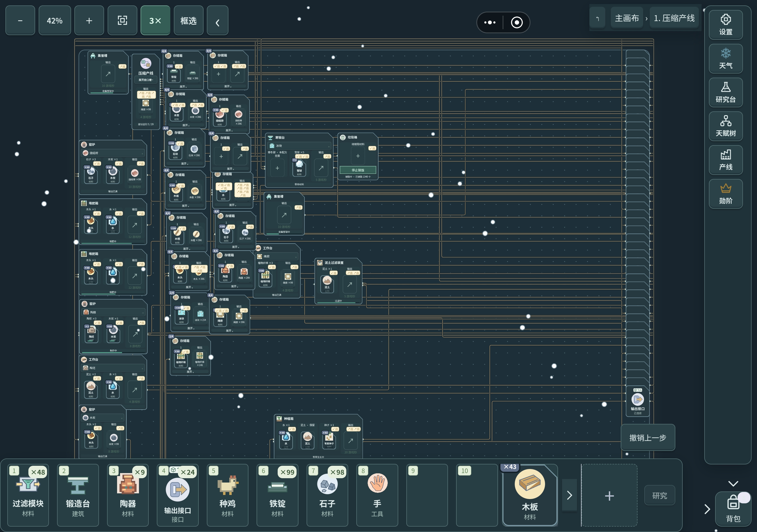This screenshot has height=532, width=757.
Task: Go to the next hotbar page arrow
Action: click(569, 495)
